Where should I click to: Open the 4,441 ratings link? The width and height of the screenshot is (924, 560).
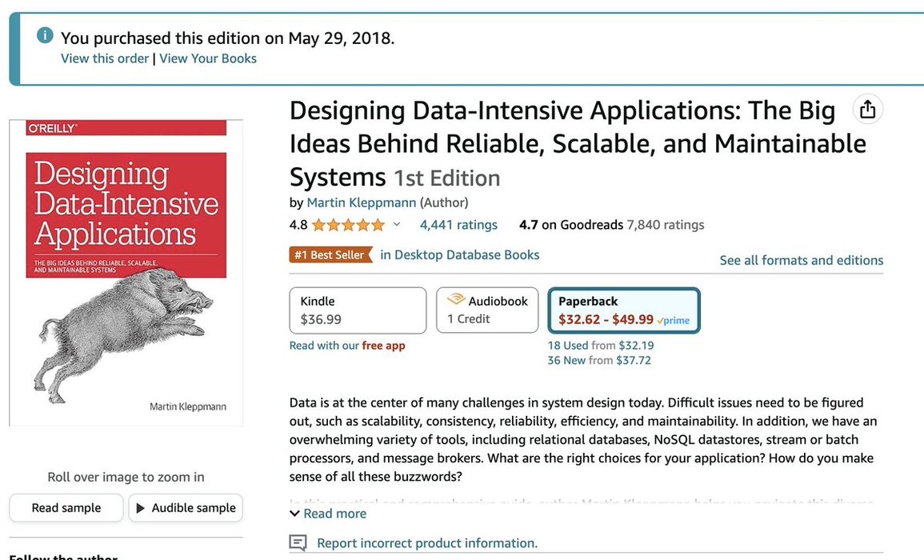(458, 225)
